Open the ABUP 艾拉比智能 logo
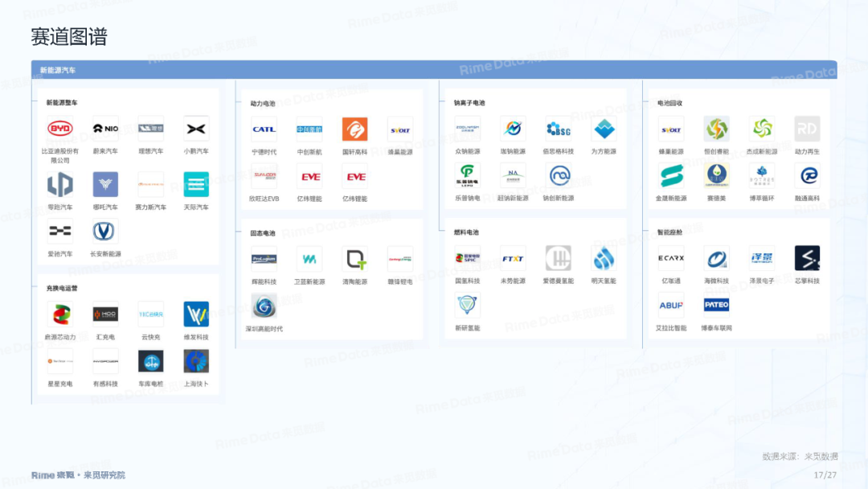The image size is (868, 489). (671, 306)
